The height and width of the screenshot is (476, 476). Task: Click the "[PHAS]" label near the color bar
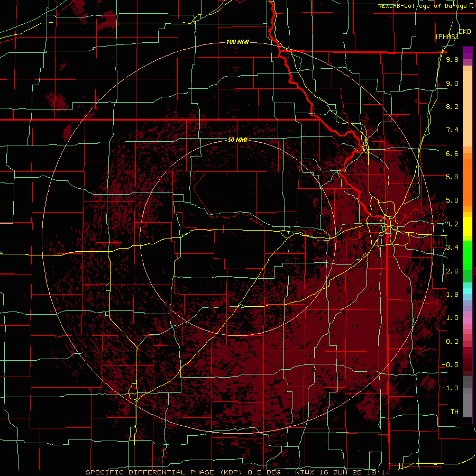[447, 36]
